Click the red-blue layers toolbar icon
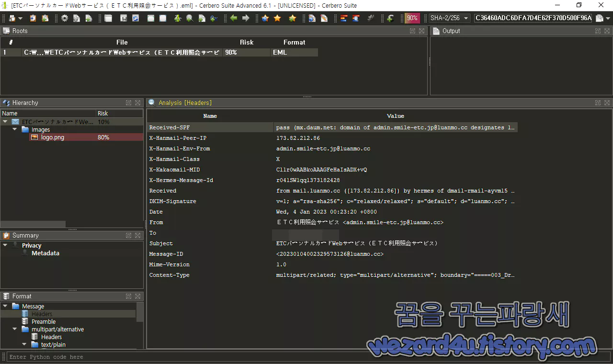The width and height of the screenshot is (613, 364). (x=344, y=18)
